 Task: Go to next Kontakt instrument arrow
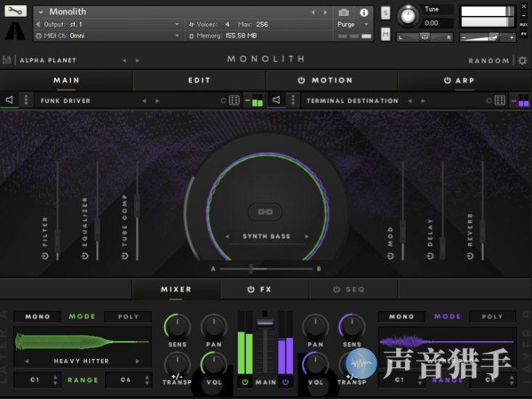[x=325, y=12]
